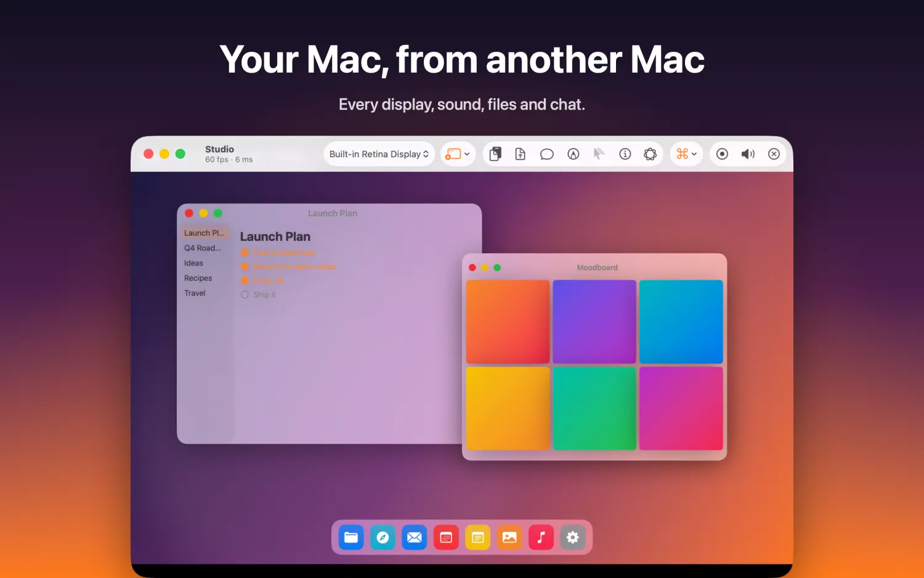Click the Moodboard window title
This screenshot has width=924, height=578.
point(597,267)
